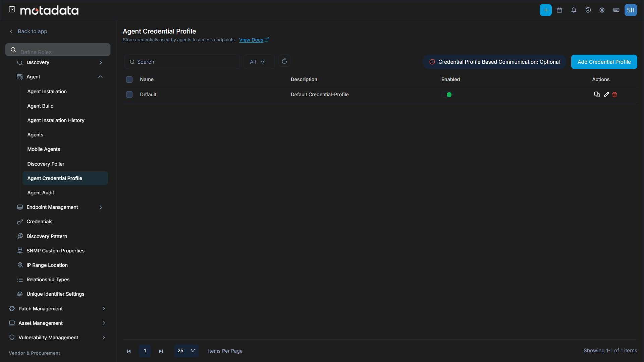This screenshot has width=644, height=362.
Task: Click the blue plus create icon
Action: [x=546, y=10]
